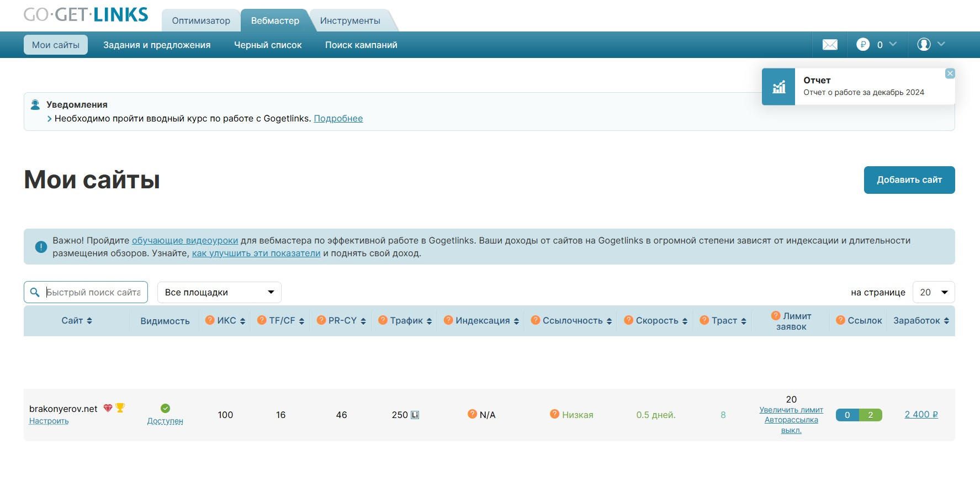Show help for Скорость column
Image resolution: width=980 pixels, height=492 pixels.
pos(628,320)
